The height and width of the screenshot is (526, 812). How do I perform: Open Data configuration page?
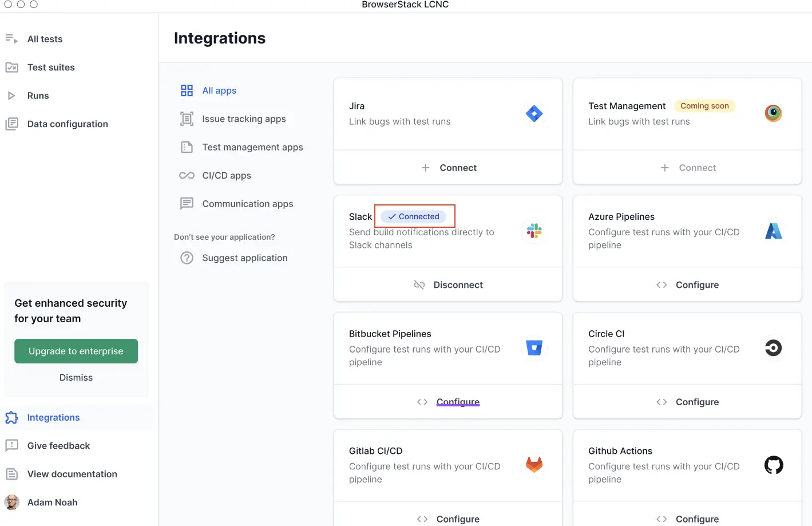(x=68, y=124)
